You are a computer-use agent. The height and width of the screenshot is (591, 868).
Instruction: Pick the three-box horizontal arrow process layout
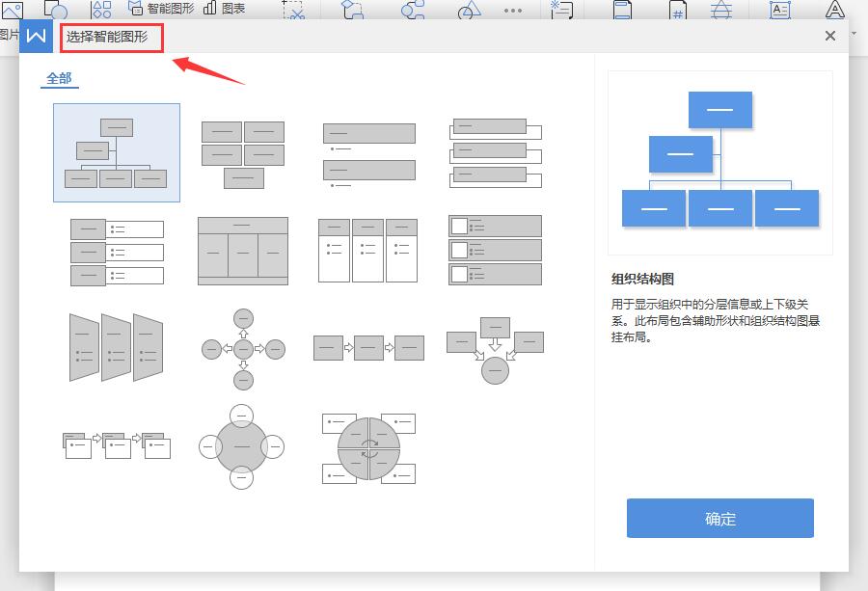click(x=368, y=348)
